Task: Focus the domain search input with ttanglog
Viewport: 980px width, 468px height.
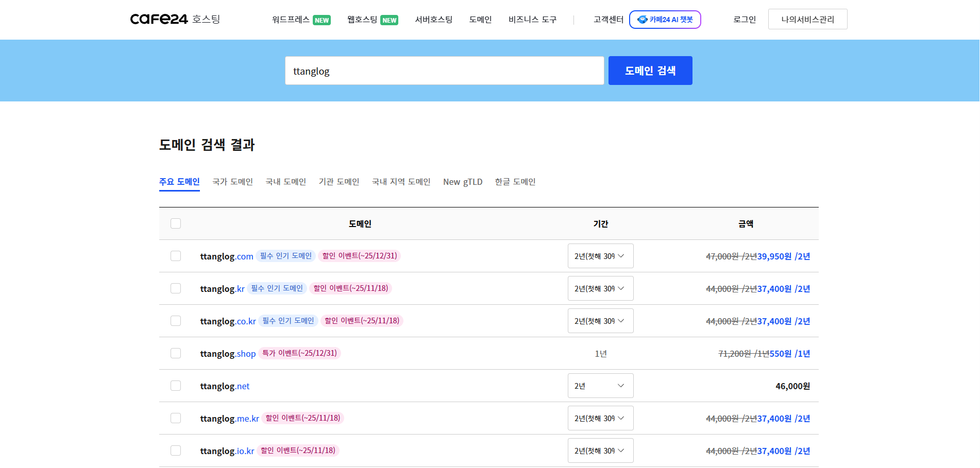Action: 445,71
